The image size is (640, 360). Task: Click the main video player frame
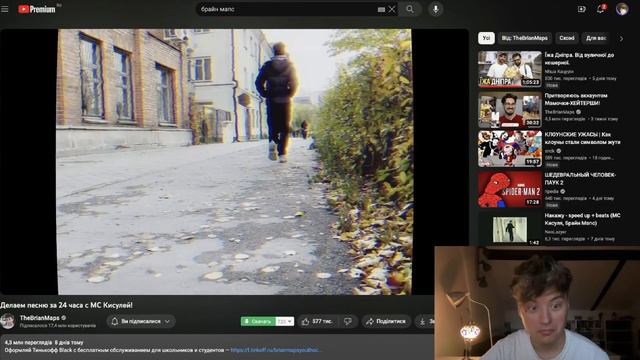[x=234, y=162]
